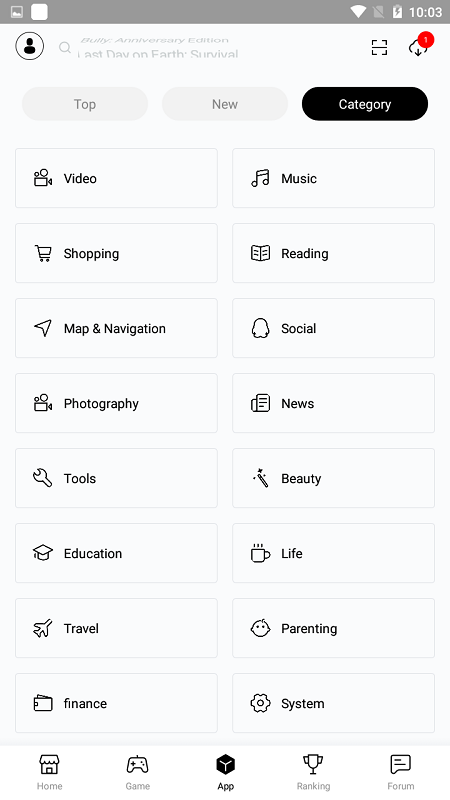
Task: Open the Tools category
Action: [116, 478]
